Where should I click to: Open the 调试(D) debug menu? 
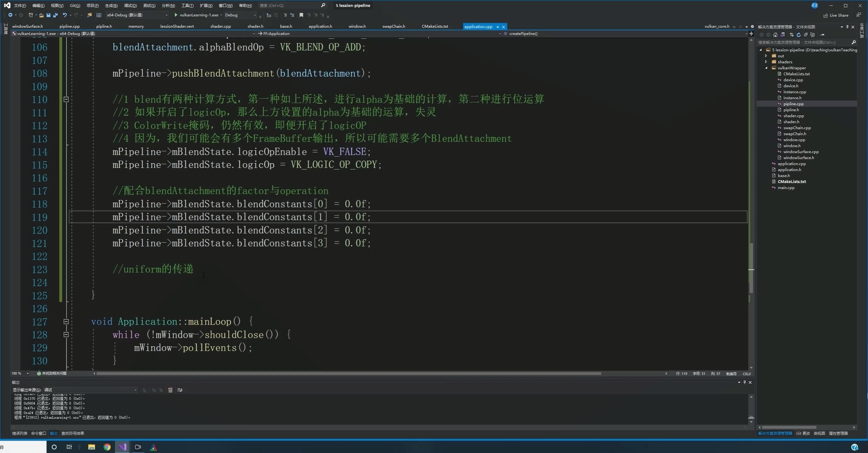coord(130,5)
